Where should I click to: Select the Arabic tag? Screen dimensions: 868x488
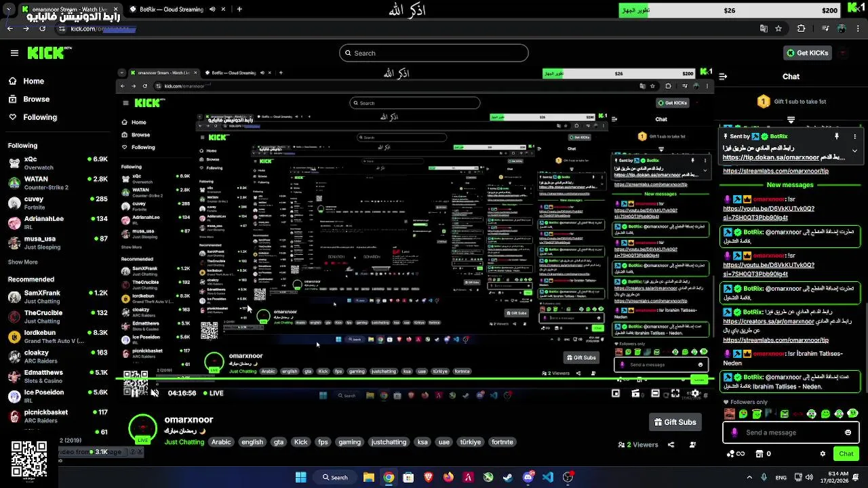click(221, 442)
